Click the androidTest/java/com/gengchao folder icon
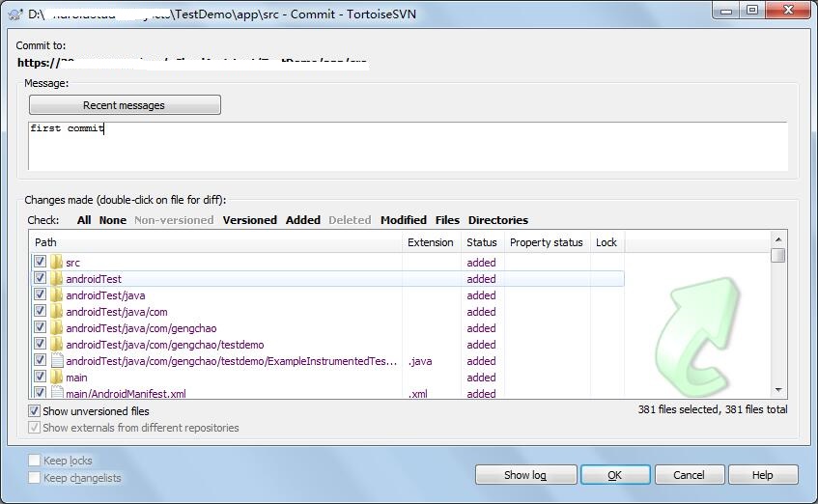 pos(56,327)
